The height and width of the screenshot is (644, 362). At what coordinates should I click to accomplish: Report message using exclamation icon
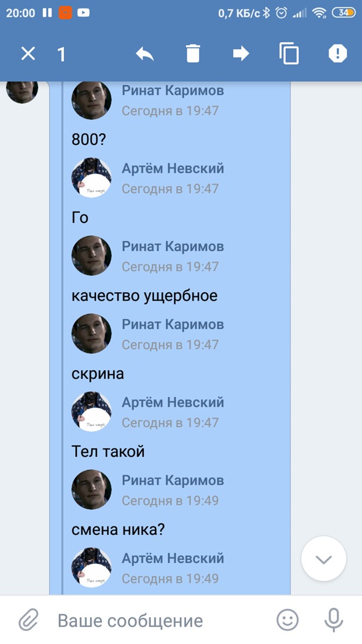[x=338, y=54]
